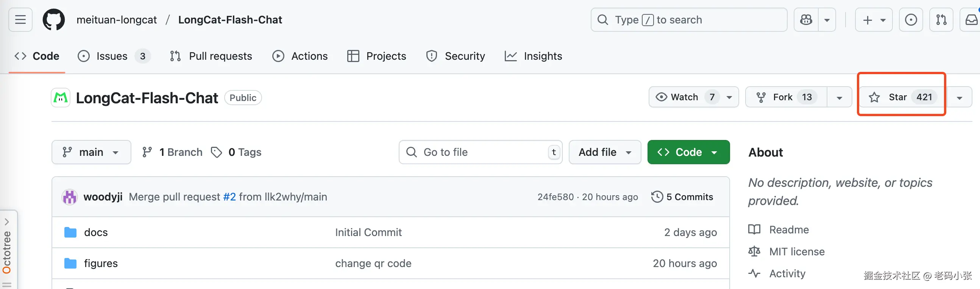Expand the main branch selector
Viewport: 980px width, 289px height.
pos(91,152)
